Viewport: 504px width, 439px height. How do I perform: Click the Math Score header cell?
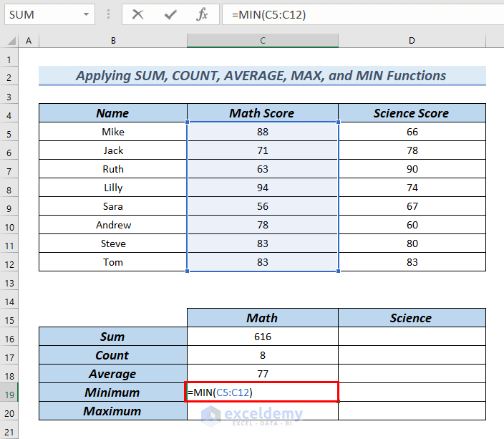pyautogui.click(x=262, y=113)
